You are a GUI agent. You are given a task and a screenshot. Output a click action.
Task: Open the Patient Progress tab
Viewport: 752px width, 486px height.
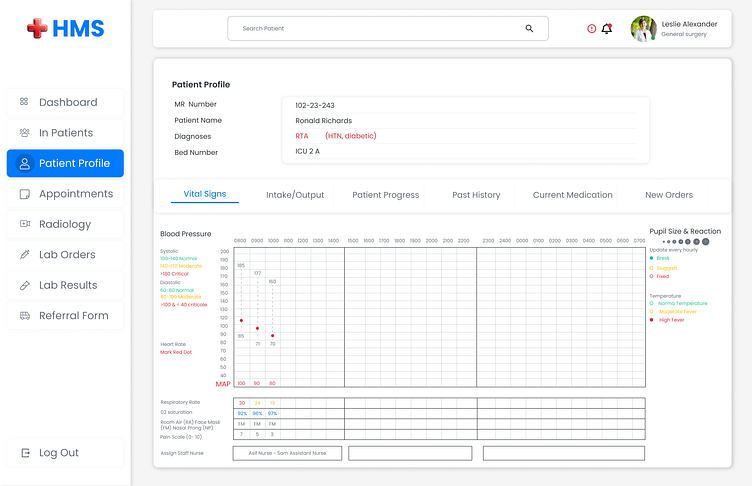(x=386, y=195)
